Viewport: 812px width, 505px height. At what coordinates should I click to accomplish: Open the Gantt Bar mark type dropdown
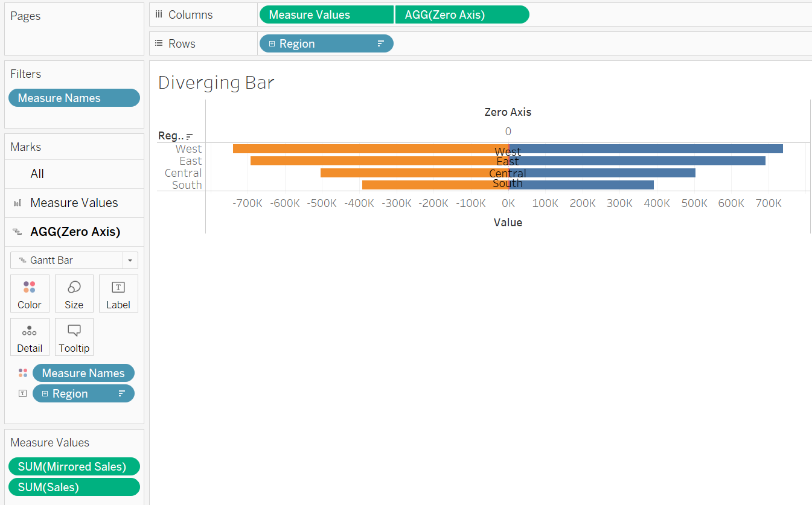(x=129, y=260)
